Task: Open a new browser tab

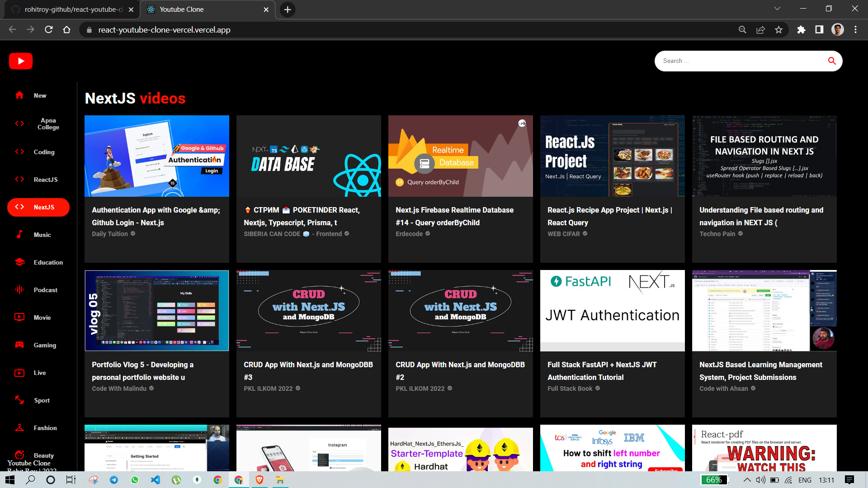Action: (x=288, y=9)
